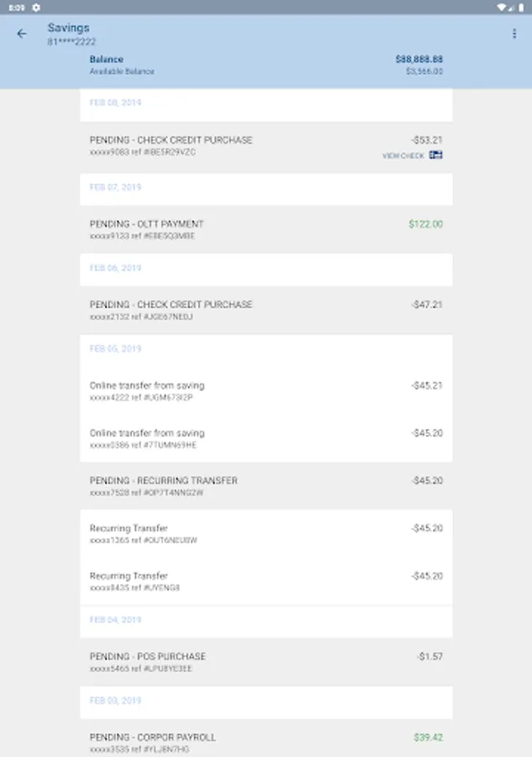Click the check image icon beside View Check
This screenshot has width=532, height=757.
tap(435, 156)
